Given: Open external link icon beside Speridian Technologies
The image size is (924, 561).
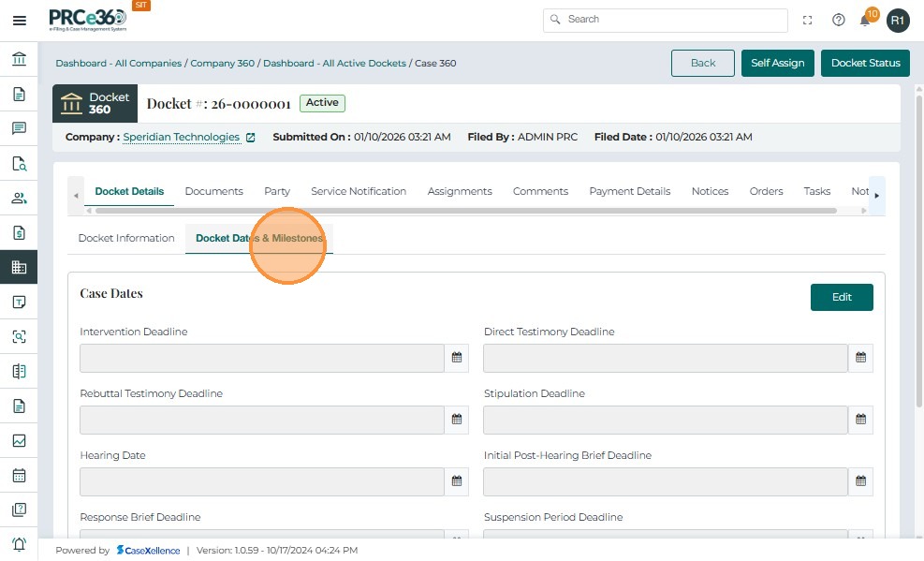Looking at the screenshot, I should pyautogui.click(x=250, y=138).
